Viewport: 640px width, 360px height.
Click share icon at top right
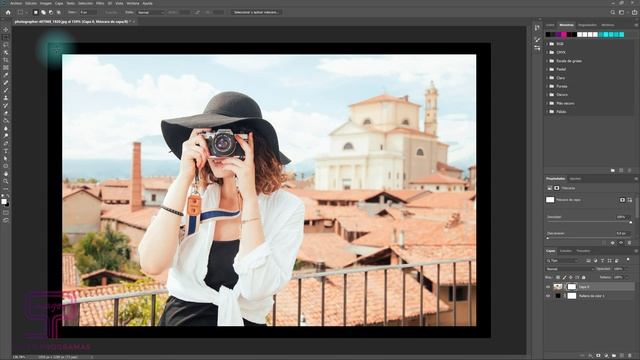point(634,13)
